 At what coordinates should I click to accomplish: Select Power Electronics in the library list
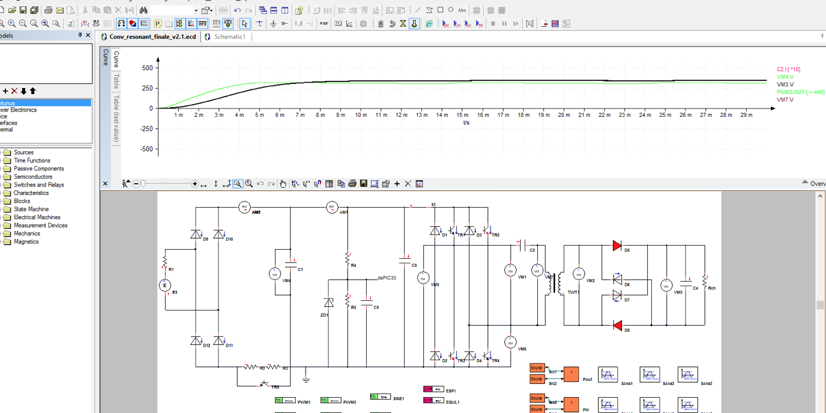[x=18, y=110]
